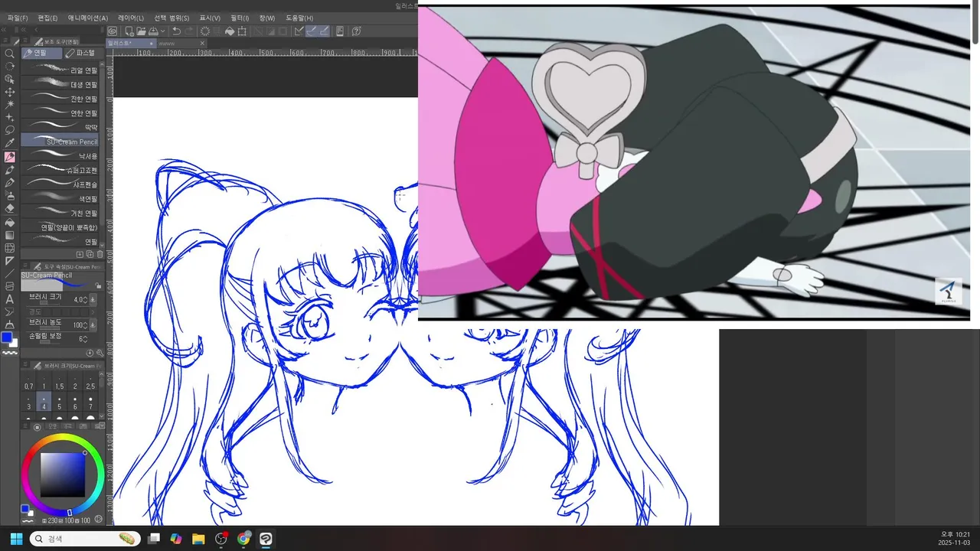
Task: Click the hue ring on color wheel
Action: point(61,438)
